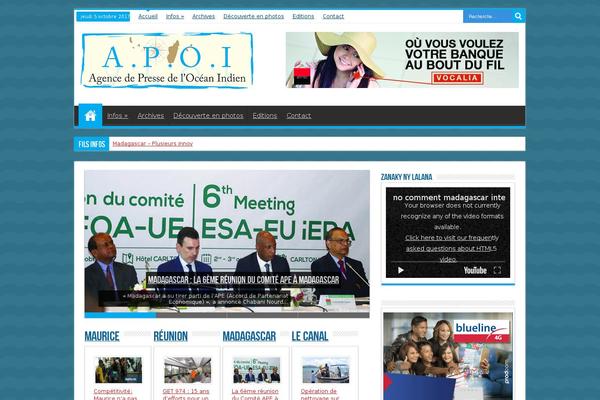
Task: Open the Le Canal section heading
Action: (310, 336)
